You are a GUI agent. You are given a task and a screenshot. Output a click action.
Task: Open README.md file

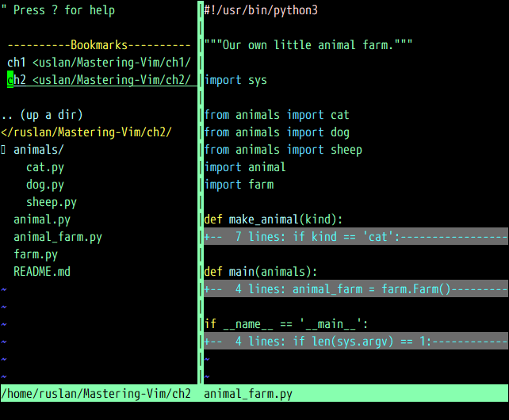pyautogui.click(x=42, y=272)
